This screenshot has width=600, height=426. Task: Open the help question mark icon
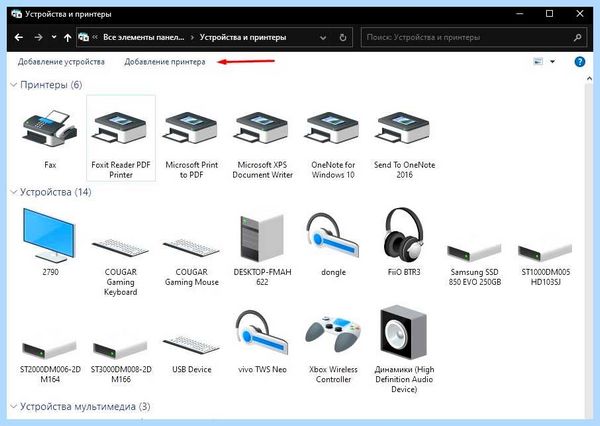tap(580, 62)
